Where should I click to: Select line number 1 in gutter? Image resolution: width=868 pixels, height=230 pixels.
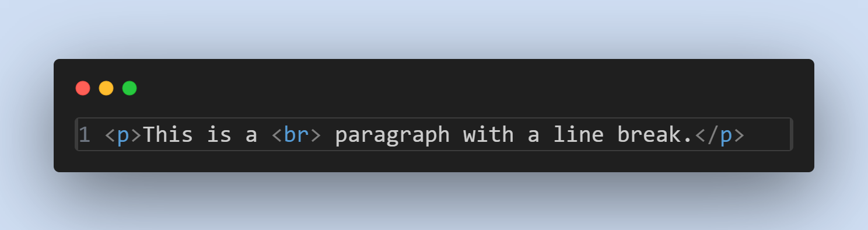(85, 135)
